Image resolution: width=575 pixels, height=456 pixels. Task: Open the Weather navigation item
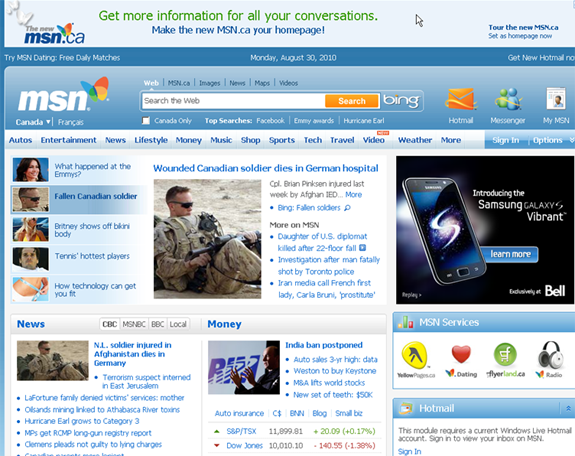415,140
